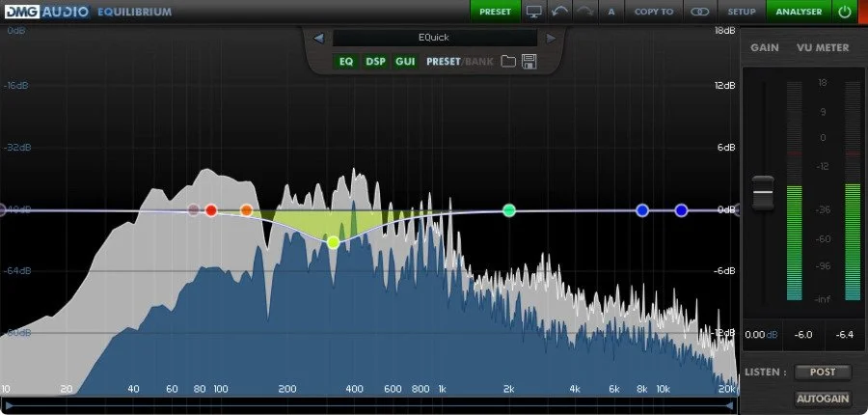Select the faded grey EQ node near 80
The width and height of the screenshot is (868, 415).
pos(193,209)
